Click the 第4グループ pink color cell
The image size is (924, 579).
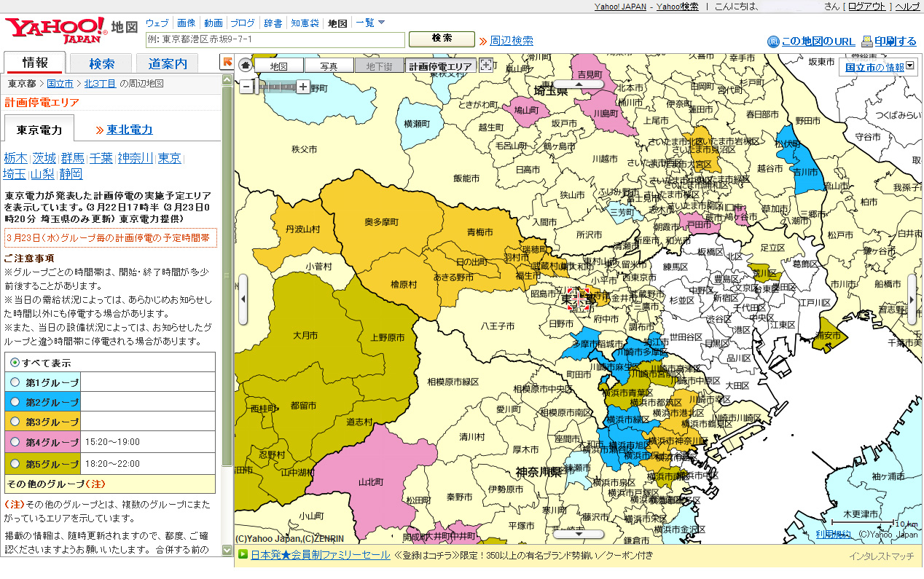pos(44,441)
